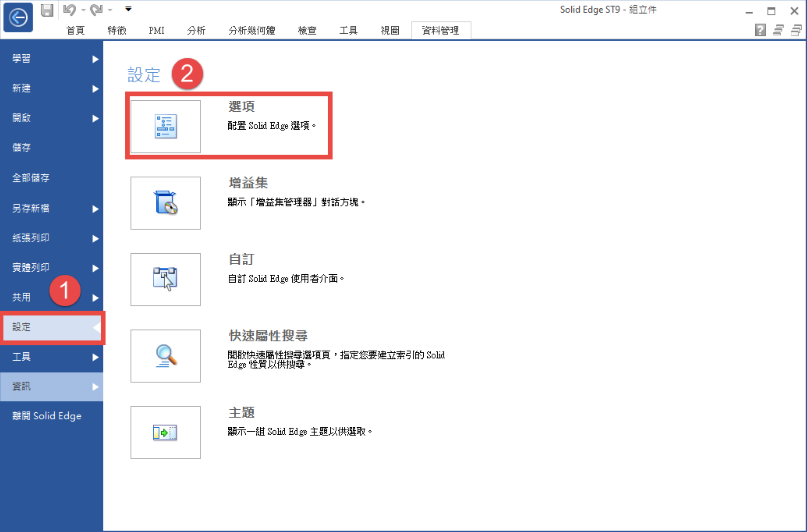Expand the 學習 submenu arrow
Viewport: 807px width, 532px height.
[x=95, y=59]
